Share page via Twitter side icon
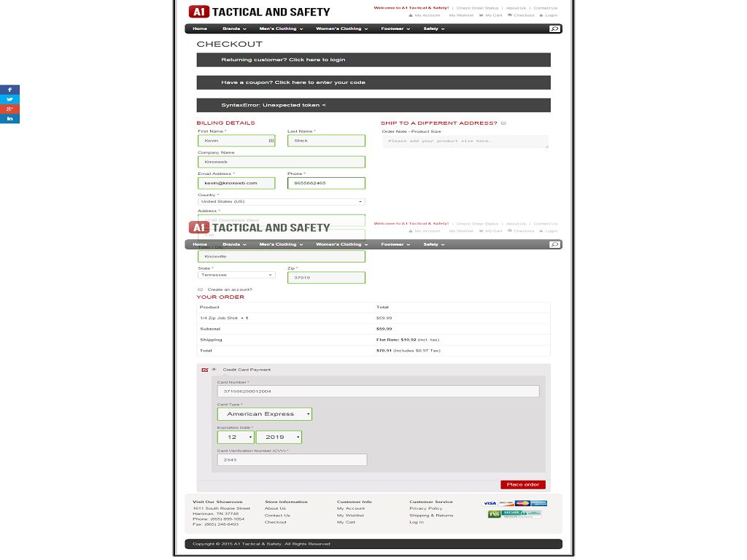Screen dimensions: 747x560 (x=9, y=99)
